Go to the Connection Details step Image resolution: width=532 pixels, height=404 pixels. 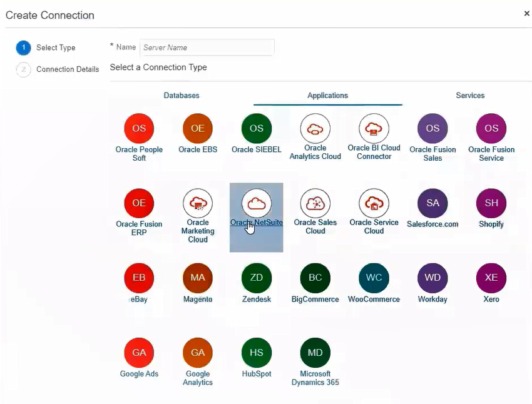pyautogui.click(x=58, y=69)
